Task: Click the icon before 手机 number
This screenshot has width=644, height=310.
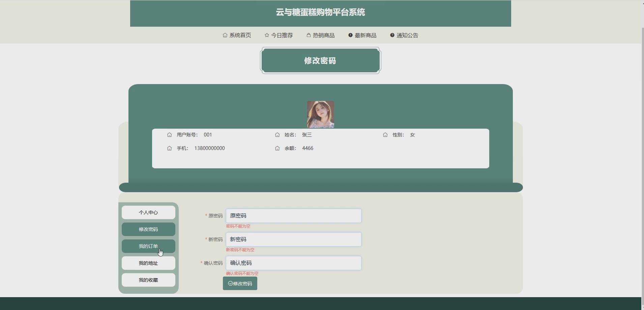Action: point(170,148)
